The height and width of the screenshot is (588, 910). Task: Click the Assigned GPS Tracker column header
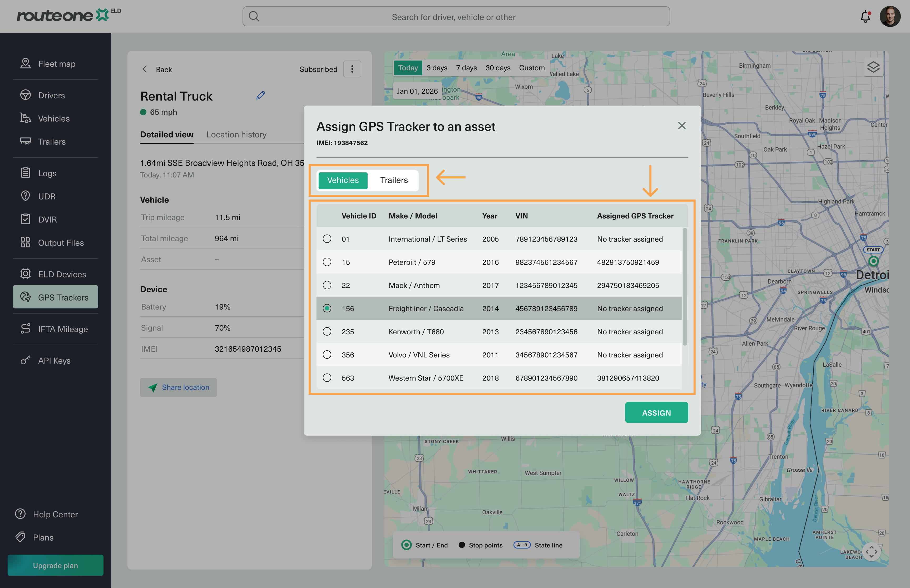click(x=635, y=216)
